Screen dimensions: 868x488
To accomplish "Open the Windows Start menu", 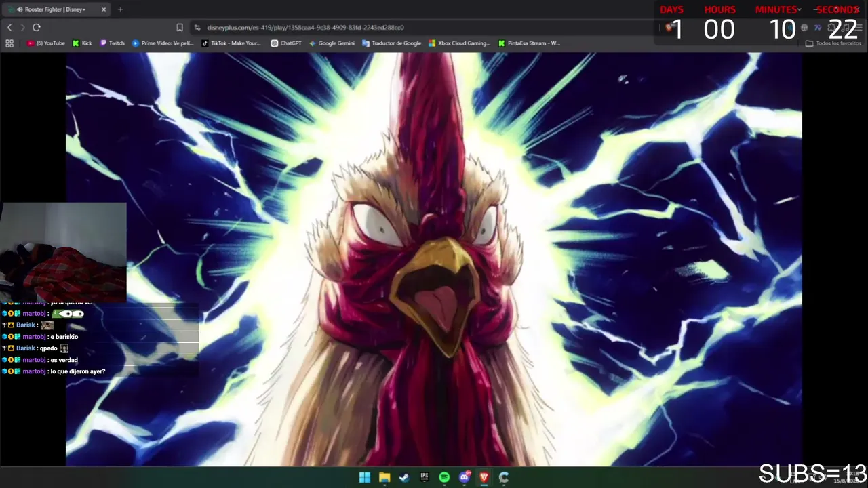I will tap(365, 477).
